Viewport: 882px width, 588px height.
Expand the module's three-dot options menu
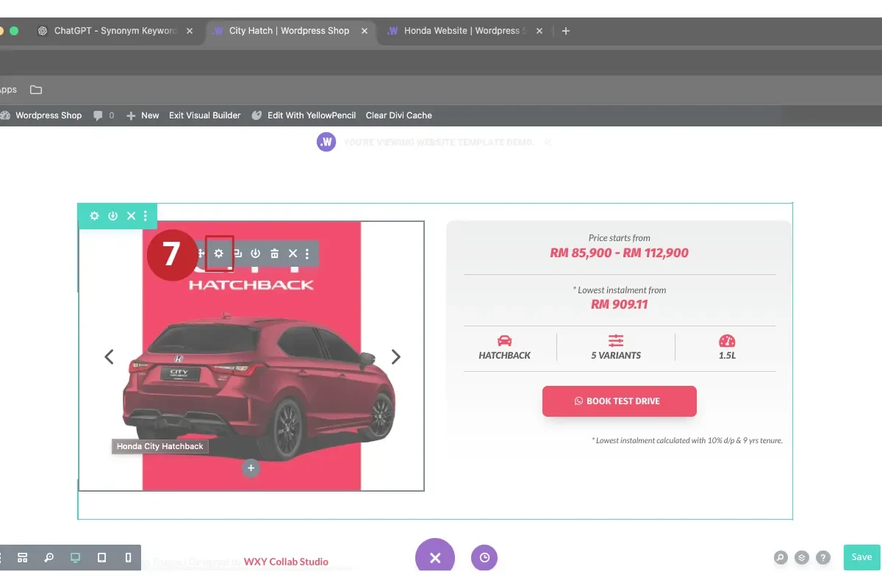[307, 253]
